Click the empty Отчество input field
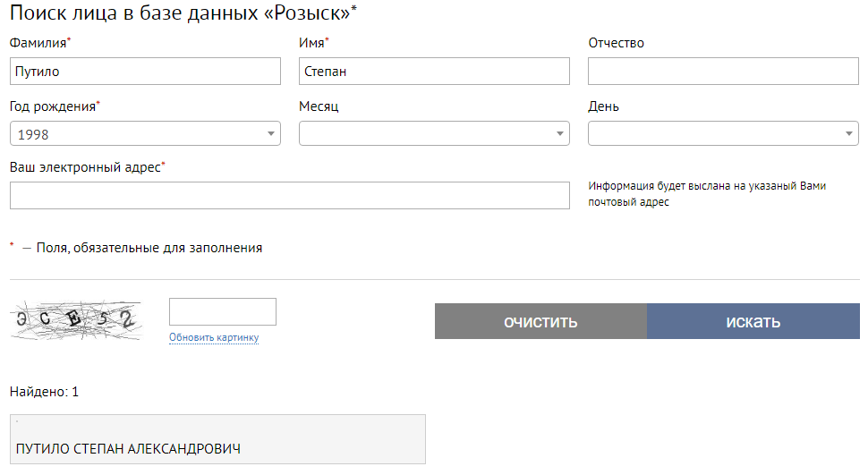868x475 pixels. (723, 72)
